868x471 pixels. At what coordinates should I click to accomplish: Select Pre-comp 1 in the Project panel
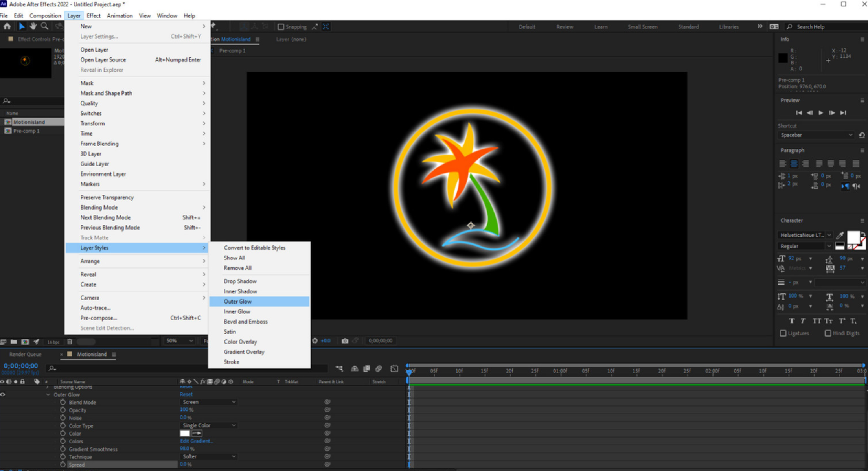pos(26,131)
